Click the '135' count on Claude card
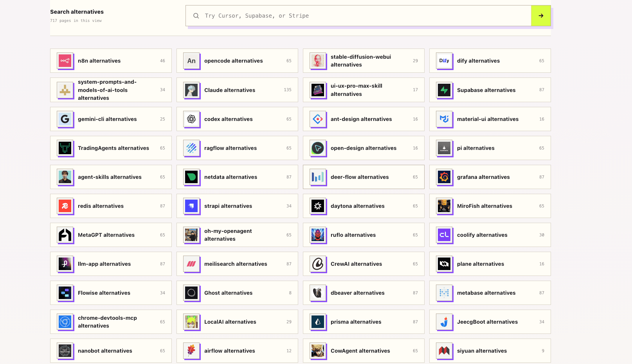The image size is (632, 364). 288,90
